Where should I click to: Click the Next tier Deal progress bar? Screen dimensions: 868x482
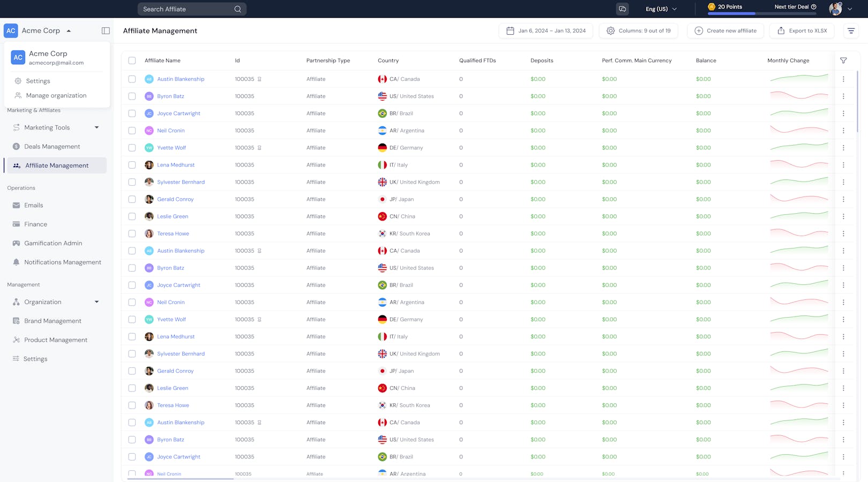(x=760, y=13)
